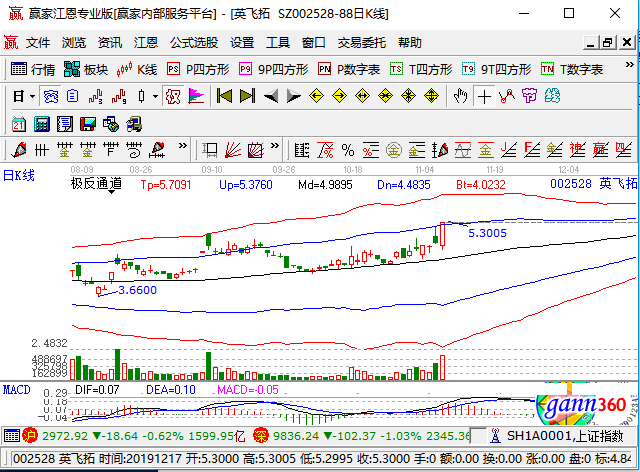Select the 赢 angle line tool

(601, 150)
